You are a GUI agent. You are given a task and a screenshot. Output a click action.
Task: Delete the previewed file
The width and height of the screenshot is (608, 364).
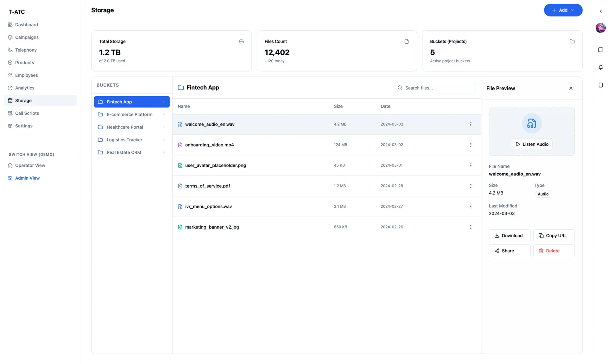pyautogui.click(x=554, y=251)
